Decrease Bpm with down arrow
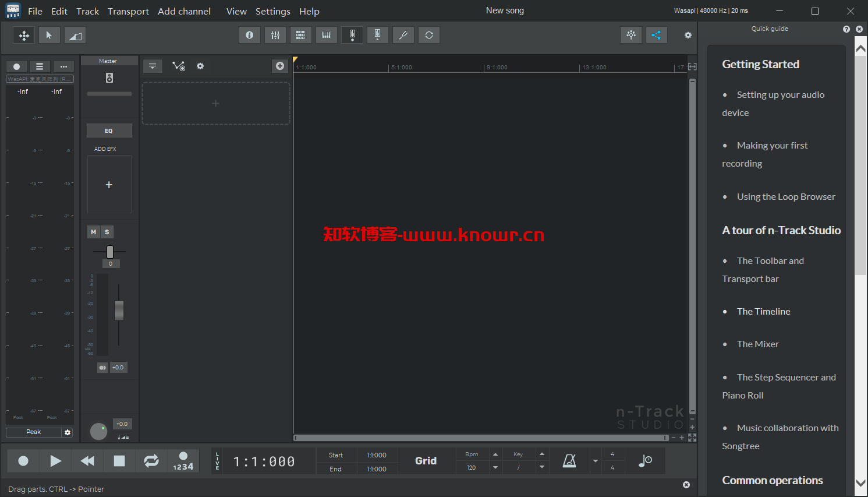 pyautogui.click(x=495, y=467)
